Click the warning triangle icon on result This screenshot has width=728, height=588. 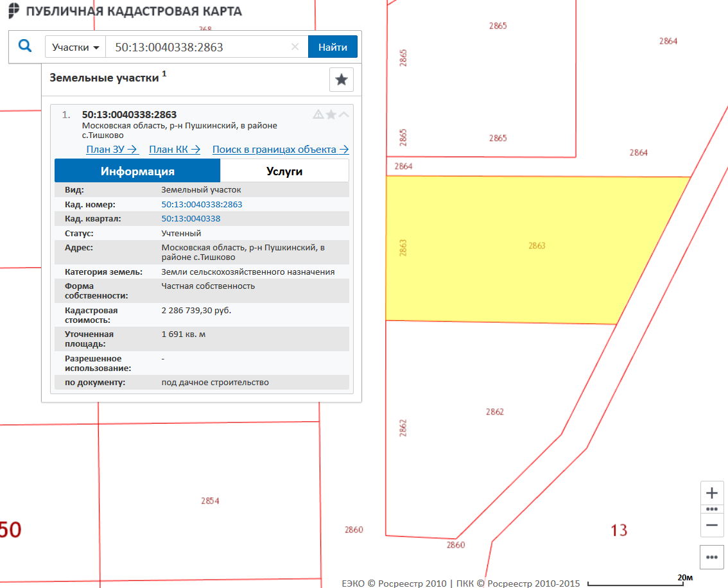tap(318, 114)
